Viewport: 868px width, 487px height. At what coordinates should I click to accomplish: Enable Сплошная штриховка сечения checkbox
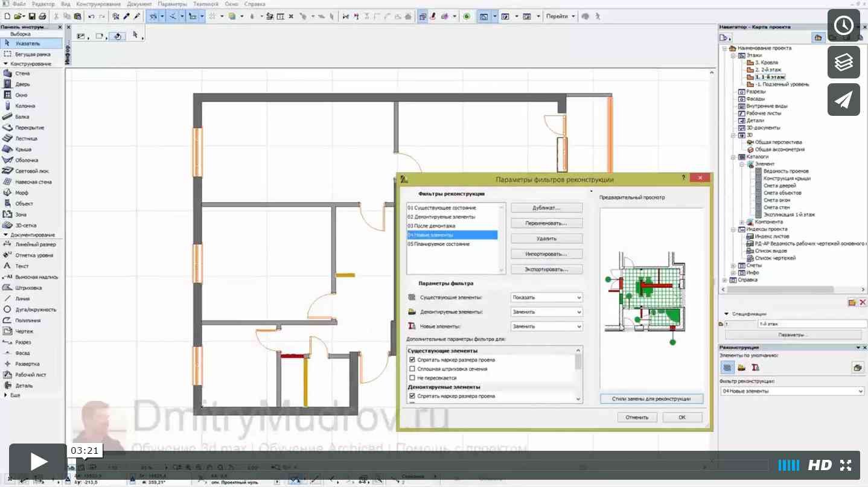(x=412, y=369)
